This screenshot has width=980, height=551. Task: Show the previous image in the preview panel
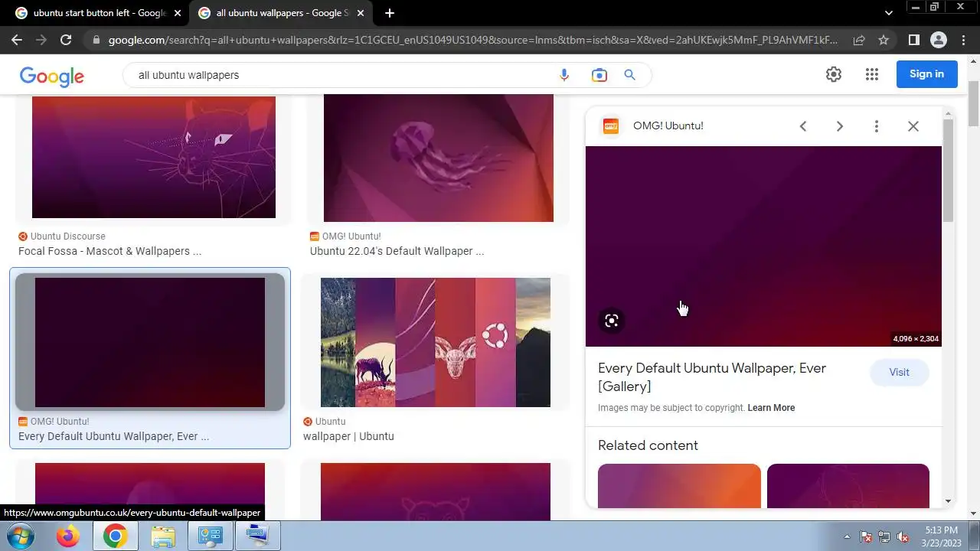(803, 126)
